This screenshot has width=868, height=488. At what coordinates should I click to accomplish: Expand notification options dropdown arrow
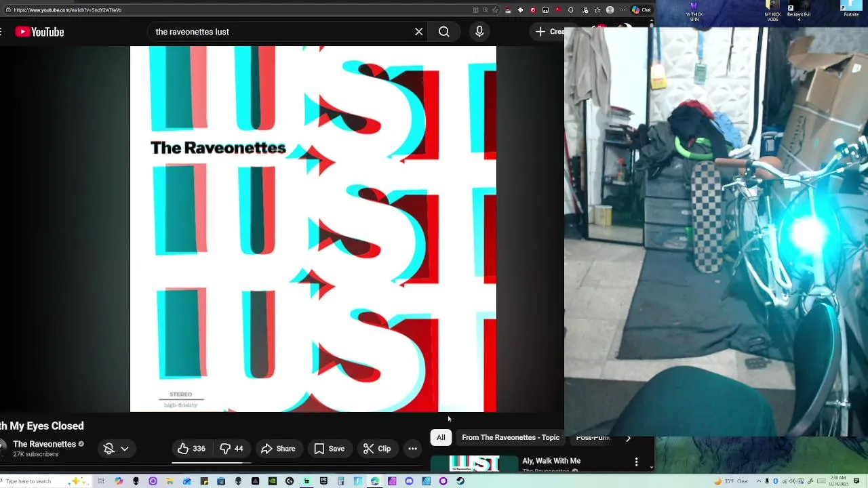click(125, 449)
